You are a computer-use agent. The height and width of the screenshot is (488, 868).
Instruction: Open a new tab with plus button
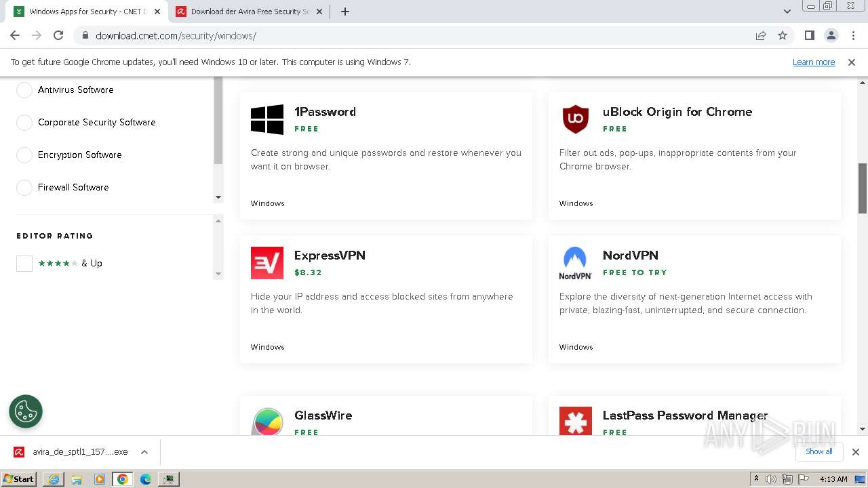344,12
